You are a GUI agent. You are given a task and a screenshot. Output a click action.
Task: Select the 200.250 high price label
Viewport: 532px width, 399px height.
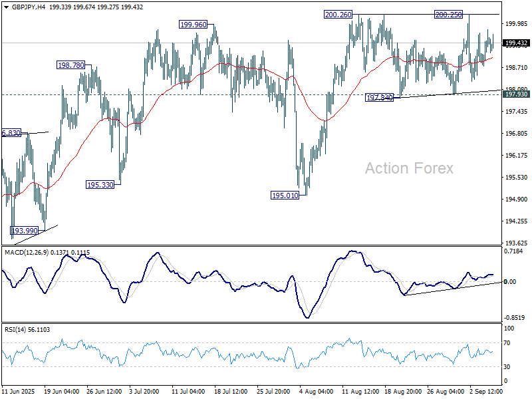449,15
